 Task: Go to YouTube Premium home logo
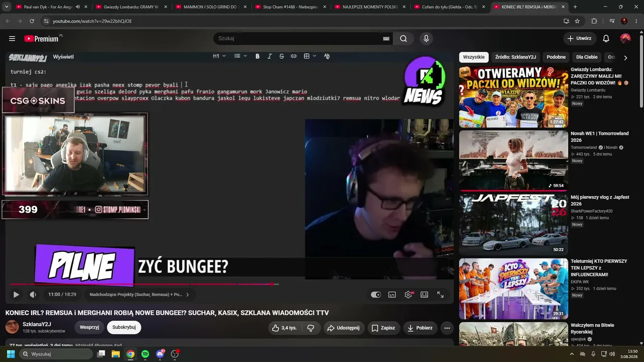(x=42, y=39)
